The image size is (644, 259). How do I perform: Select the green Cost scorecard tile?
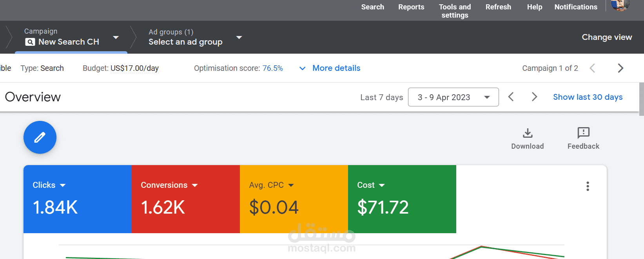tap(402, 199)
